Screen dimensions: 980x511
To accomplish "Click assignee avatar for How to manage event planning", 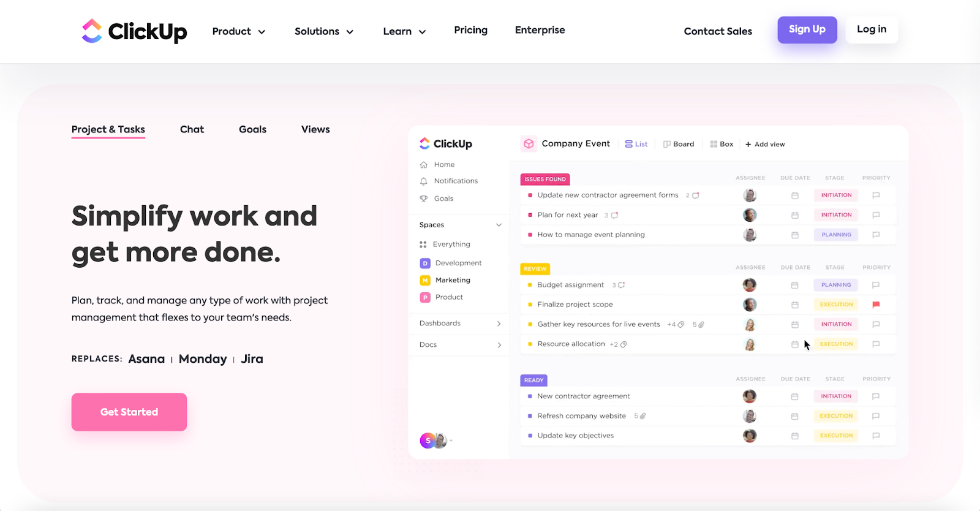I will (x=750, y=235).
